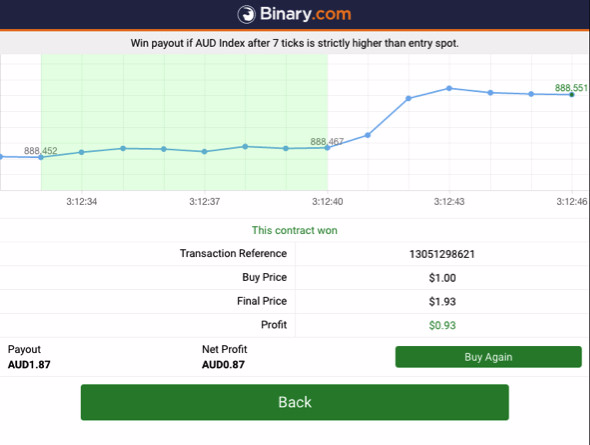Click the latest tick point 888.551
590x445 pixels.
click(x=572, y=94)
